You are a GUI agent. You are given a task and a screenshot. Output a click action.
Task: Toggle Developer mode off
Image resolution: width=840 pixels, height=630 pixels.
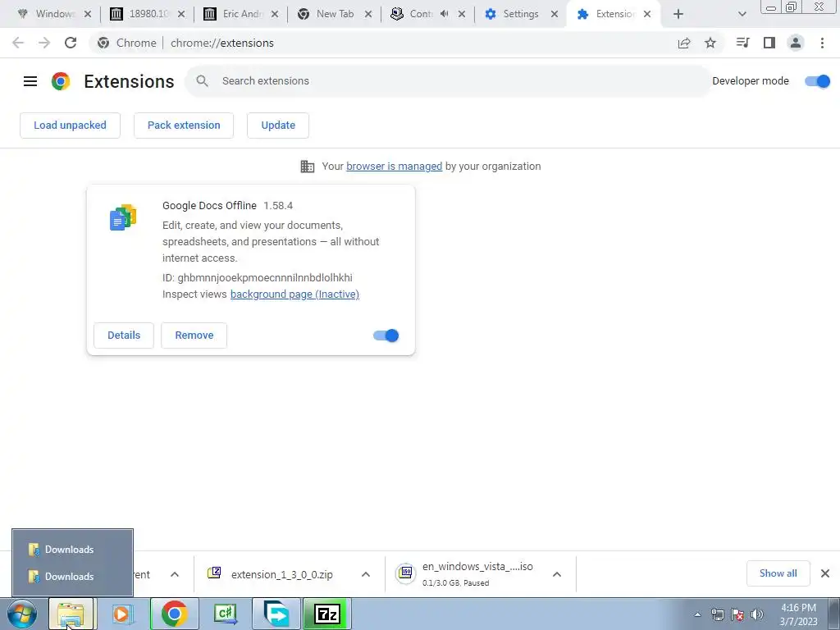[818, 81]
